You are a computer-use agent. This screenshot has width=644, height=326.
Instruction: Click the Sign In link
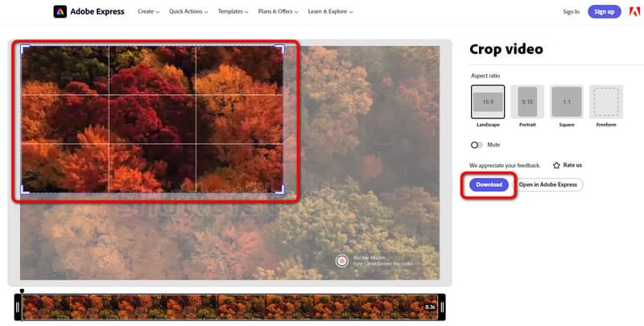(x=571, y=11)
